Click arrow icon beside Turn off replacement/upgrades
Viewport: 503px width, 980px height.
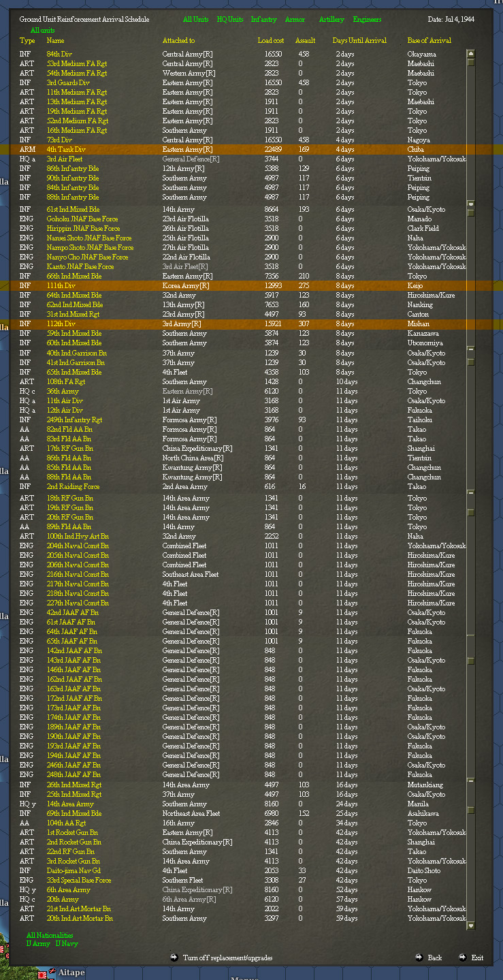click(174, 958)
